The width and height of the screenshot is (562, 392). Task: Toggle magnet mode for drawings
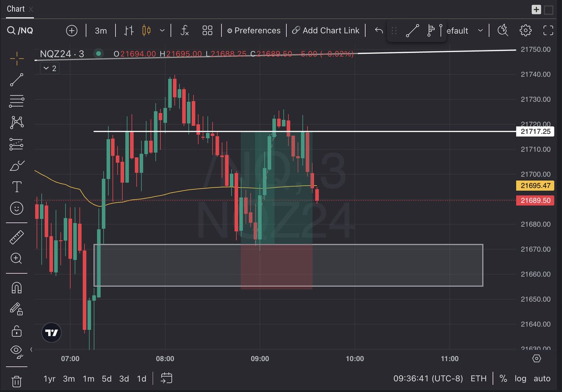17,287
